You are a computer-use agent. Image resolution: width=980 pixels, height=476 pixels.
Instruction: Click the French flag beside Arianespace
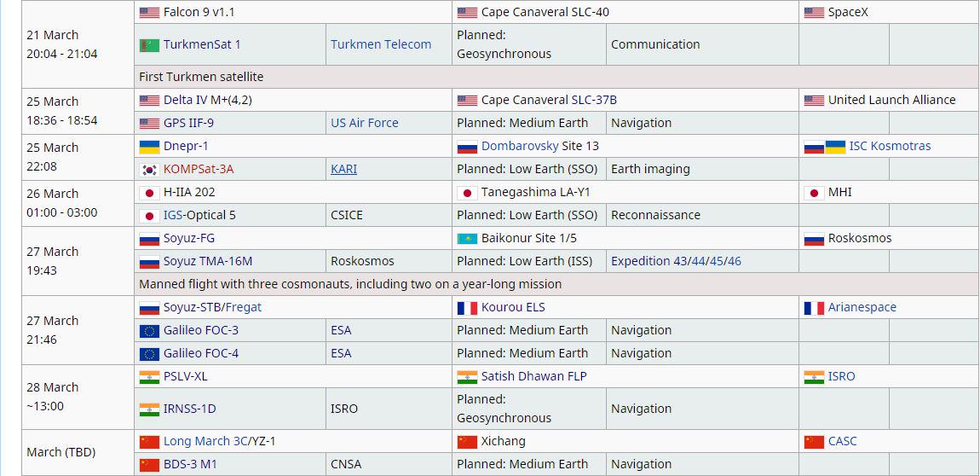pos(814,308)
